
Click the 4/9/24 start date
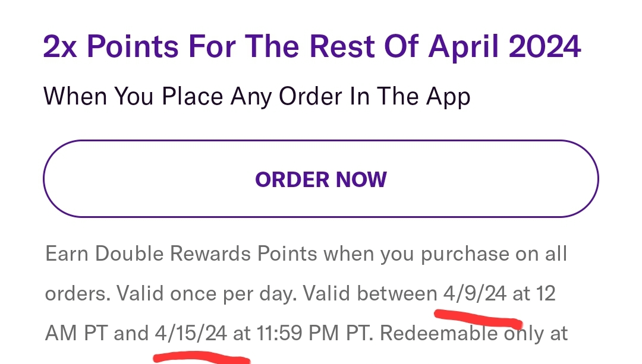(474, 293)
